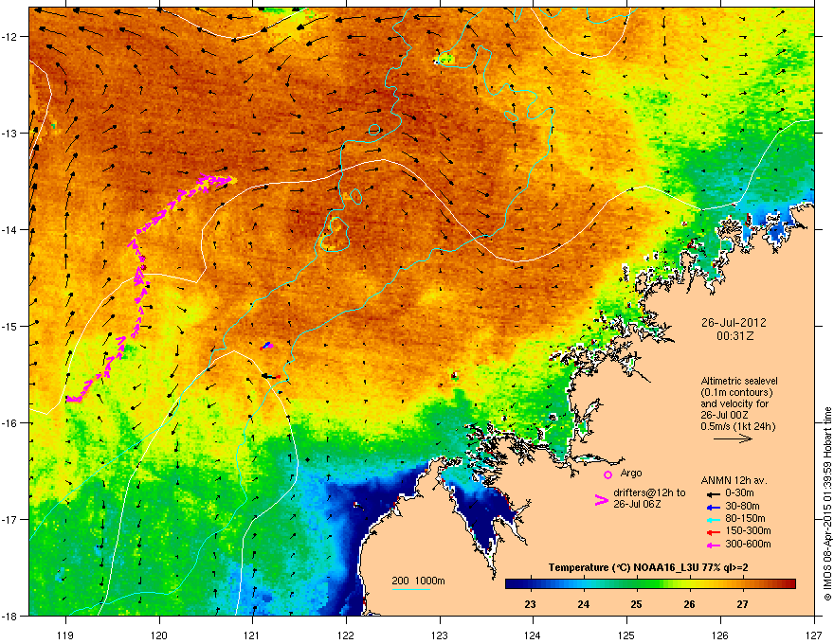
Task: Click the 300-600m depth label
Action: click(x=748, y=545)
